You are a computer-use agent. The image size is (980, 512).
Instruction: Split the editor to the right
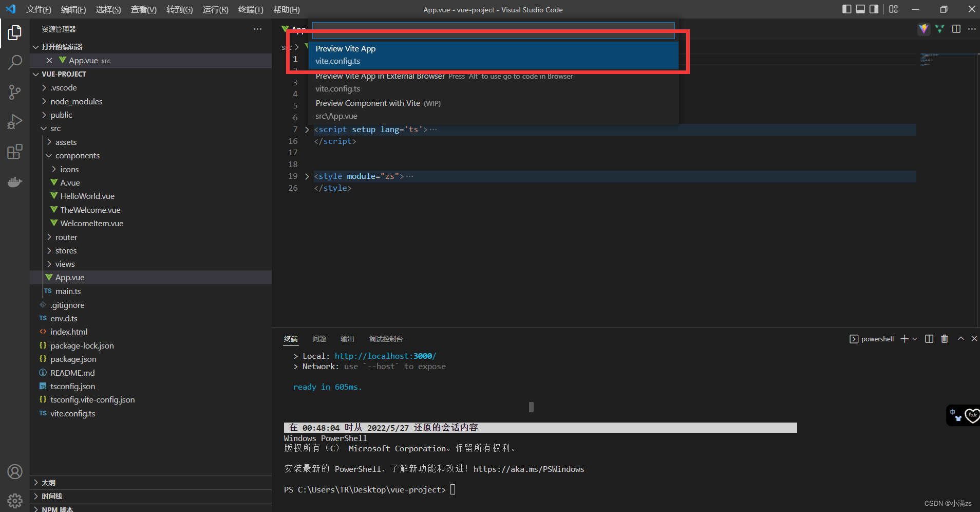click(x=956, y=29)
